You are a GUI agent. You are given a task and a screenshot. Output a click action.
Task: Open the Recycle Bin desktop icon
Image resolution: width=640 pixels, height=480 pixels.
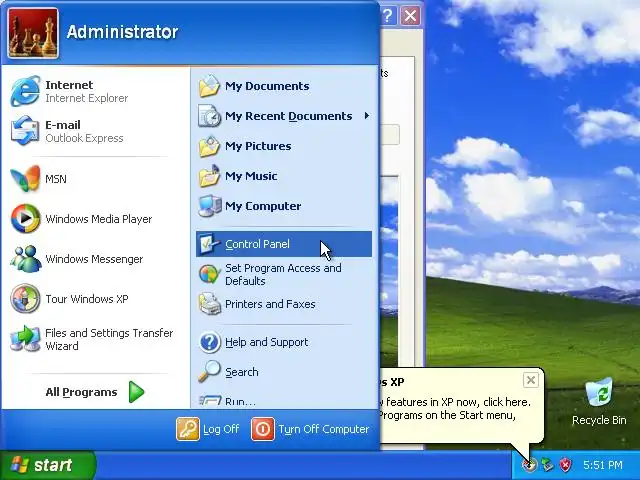(599, 394)
